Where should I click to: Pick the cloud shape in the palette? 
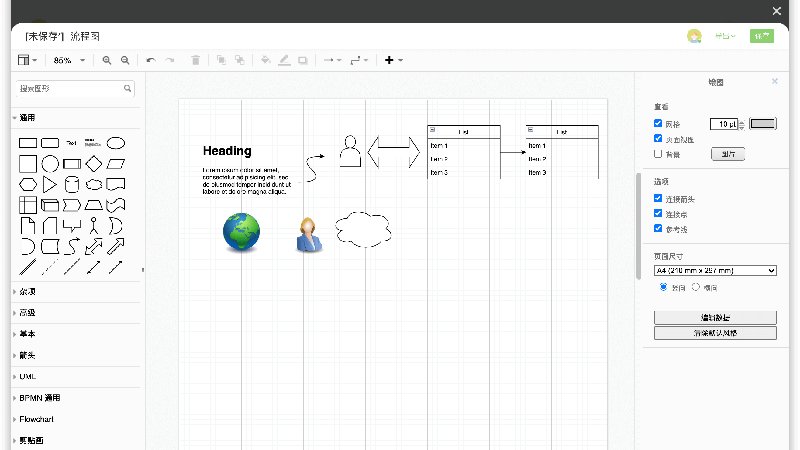coord(94,184)
